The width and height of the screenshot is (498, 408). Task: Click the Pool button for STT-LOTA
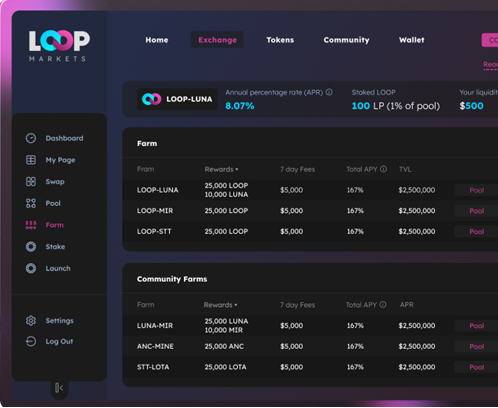pyautogui.click(x=476, y=367)
